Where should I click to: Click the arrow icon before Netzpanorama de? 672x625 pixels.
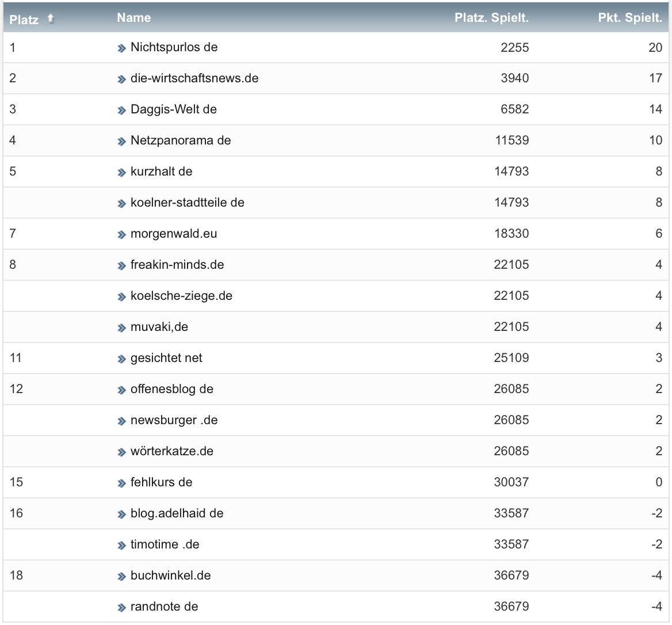tap(122, 142)
